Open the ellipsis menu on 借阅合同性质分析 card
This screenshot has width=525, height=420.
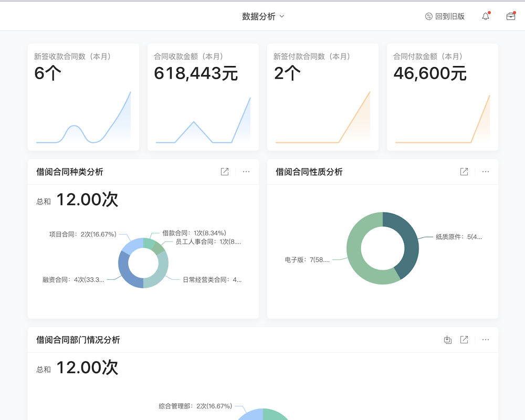tap(485, 172)
